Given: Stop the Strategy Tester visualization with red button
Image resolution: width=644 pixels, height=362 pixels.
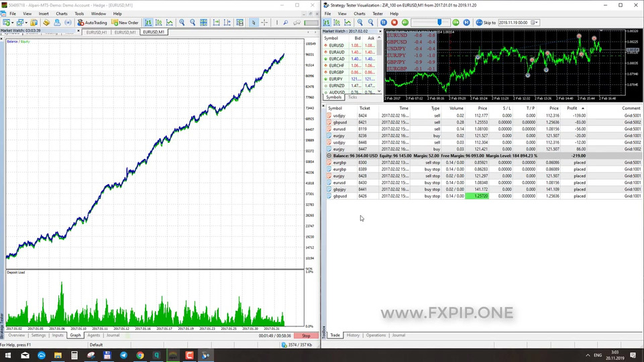Looking at the screenshot, I should click(x=394, y=23).
